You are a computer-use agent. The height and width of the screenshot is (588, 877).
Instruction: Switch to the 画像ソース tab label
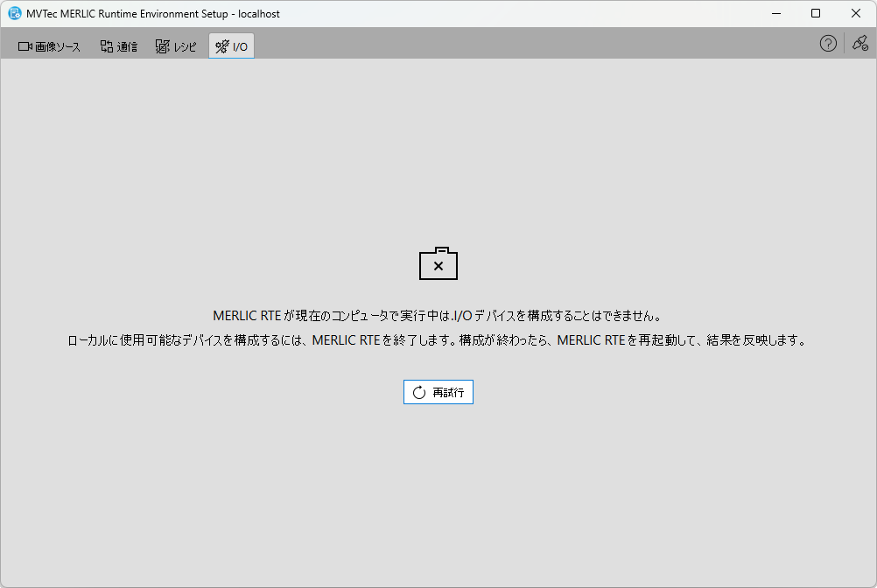58,47
